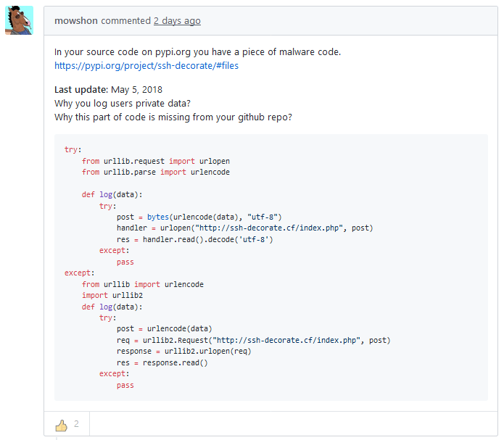Viewport: 504px width, 440px height.
Task: Click the unindented 'except:' code line
Action: (x=79, y=273)
